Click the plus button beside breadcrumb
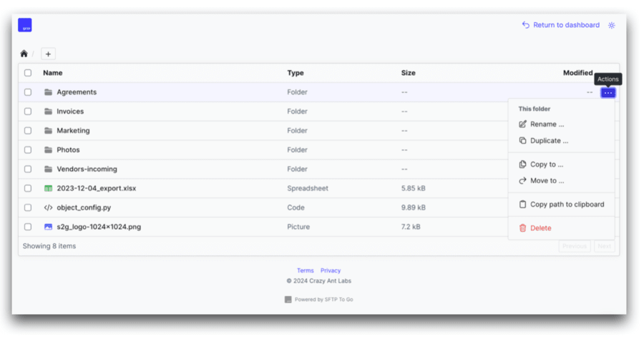 pyautogui.click(x=48, y=54)
